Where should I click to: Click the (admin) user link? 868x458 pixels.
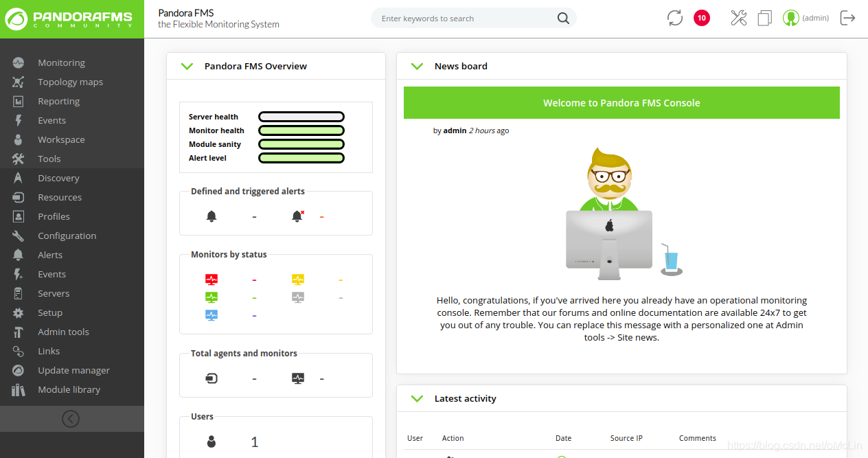click(x=816, y=18)
